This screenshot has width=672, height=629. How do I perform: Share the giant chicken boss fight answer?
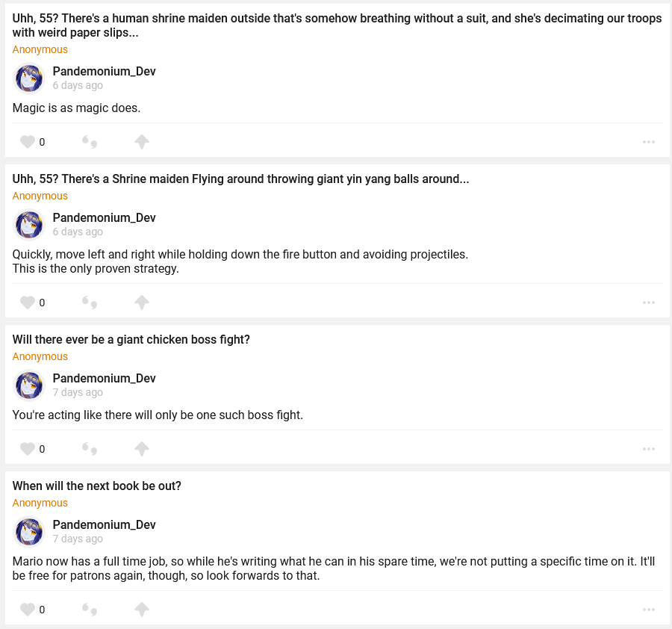142,449
